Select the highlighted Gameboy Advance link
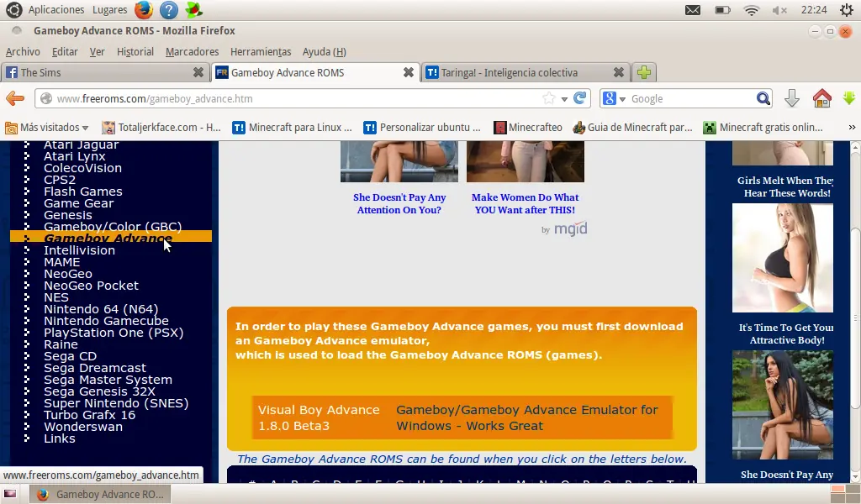The image size is (861, 504). pyautogui.click(x=108, y=238)
